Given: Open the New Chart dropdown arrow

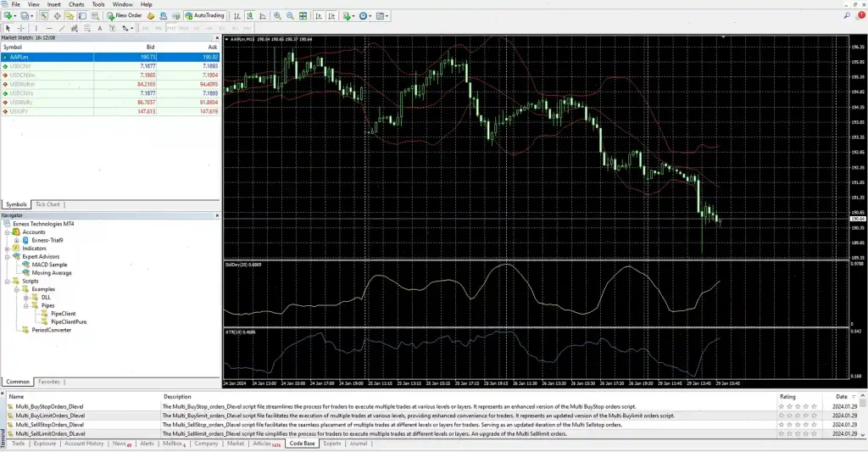Looking at the screenshot, I should coord(15,16).
